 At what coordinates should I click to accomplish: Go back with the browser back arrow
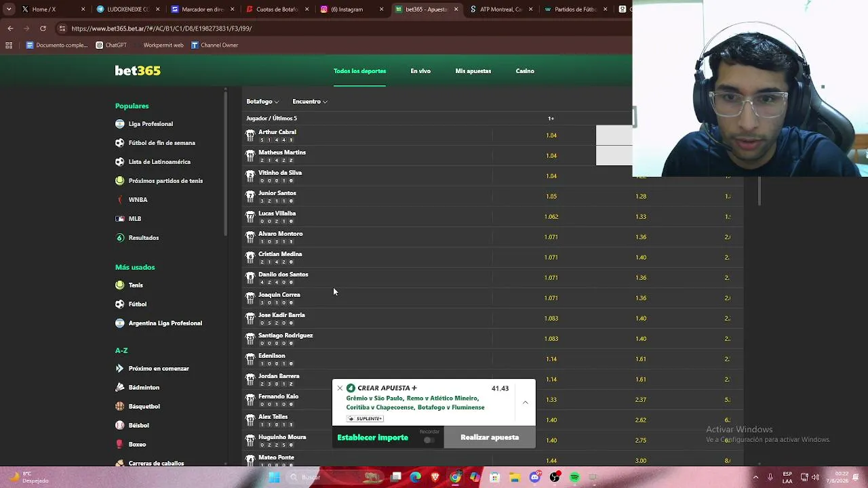(10, 28)
